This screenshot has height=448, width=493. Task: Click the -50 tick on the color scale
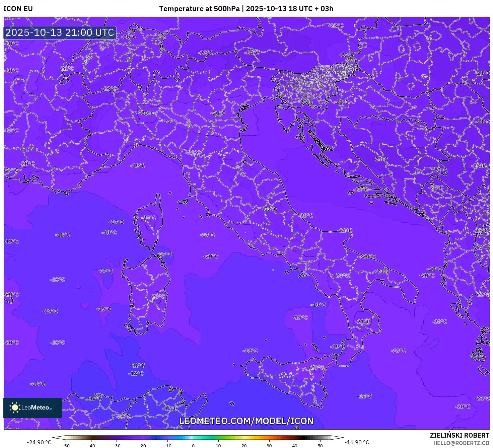coord(66,445)
